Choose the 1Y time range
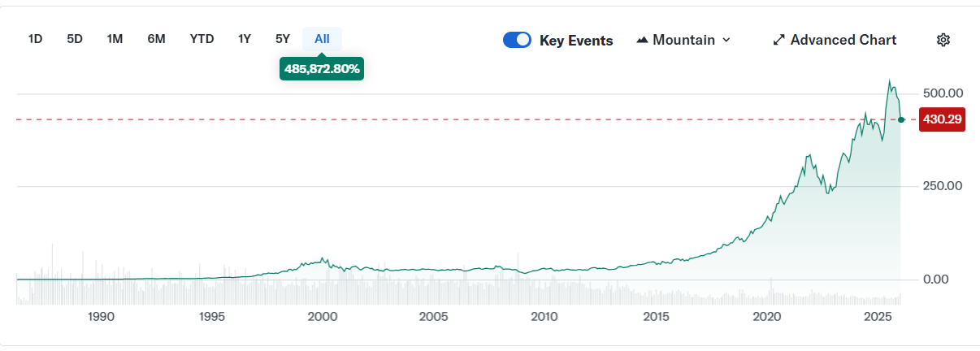The width and height of the screenshot is (980, 351). click(245, 39)
